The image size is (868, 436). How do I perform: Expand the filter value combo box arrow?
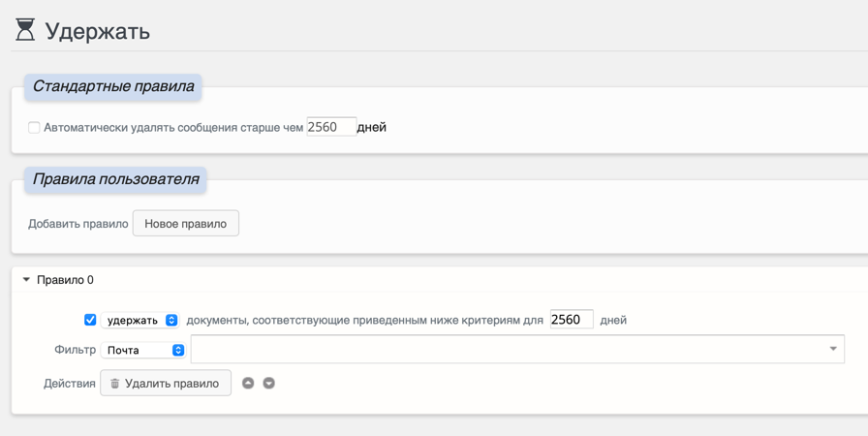(x=833, y=349)
